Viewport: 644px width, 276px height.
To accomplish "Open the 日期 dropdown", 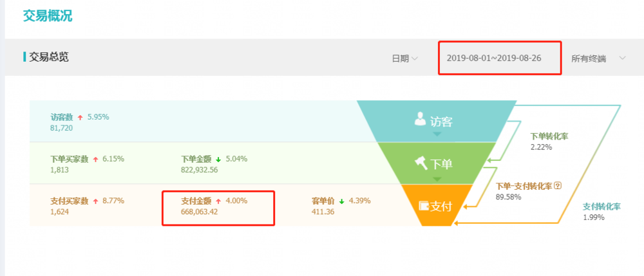I will tap(404, 59).
